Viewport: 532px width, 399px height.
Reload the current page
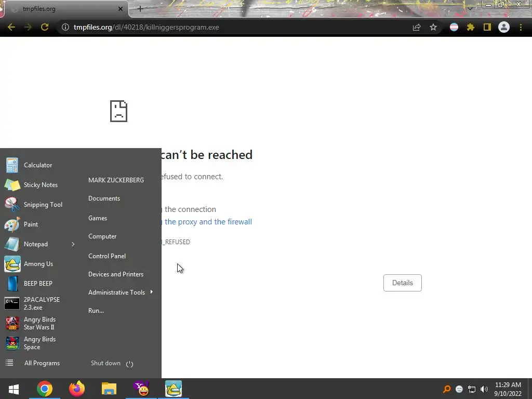tap(45, 27)
